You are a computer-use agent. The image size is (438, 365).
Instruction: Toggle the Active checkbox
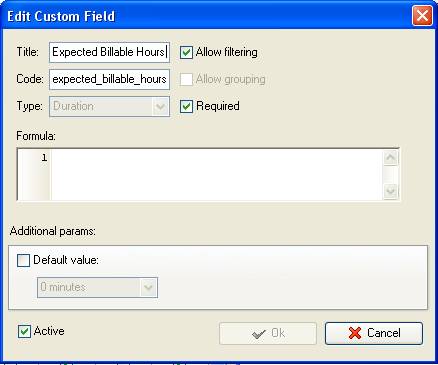[24, 331]
